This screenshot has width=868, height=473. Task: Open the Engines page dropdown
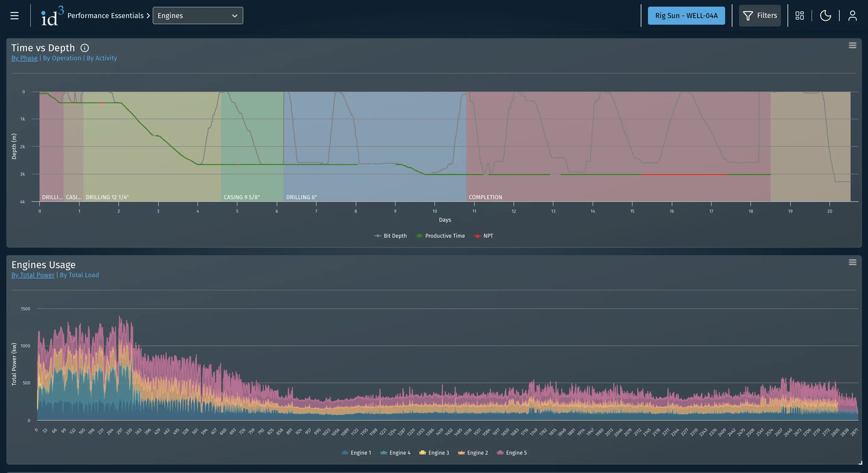pos(198,15)
